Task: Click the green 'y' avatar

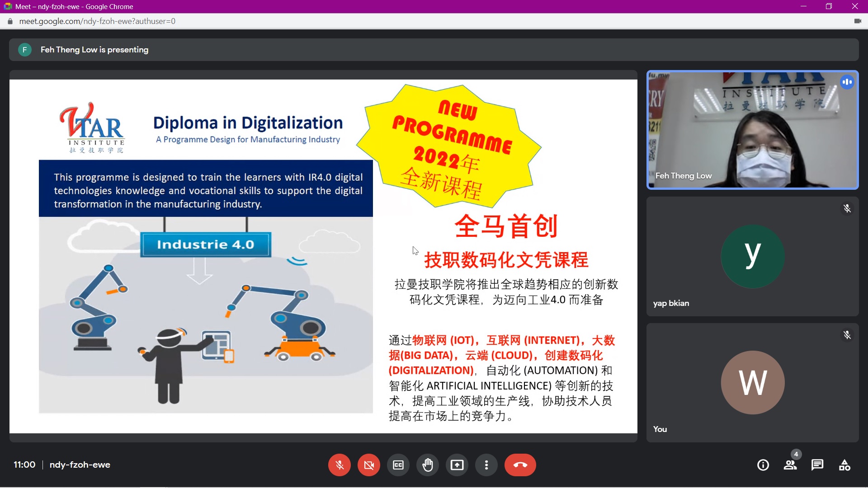Action: coord(753,256)
